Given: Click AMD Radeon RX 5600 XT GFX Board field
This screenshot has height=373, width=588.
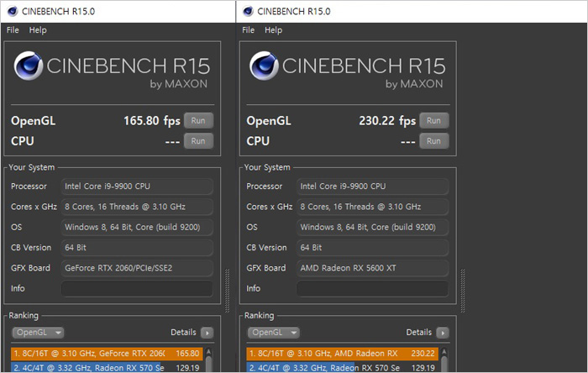Looking at the screenshot, I should click(x=373, y=268).
